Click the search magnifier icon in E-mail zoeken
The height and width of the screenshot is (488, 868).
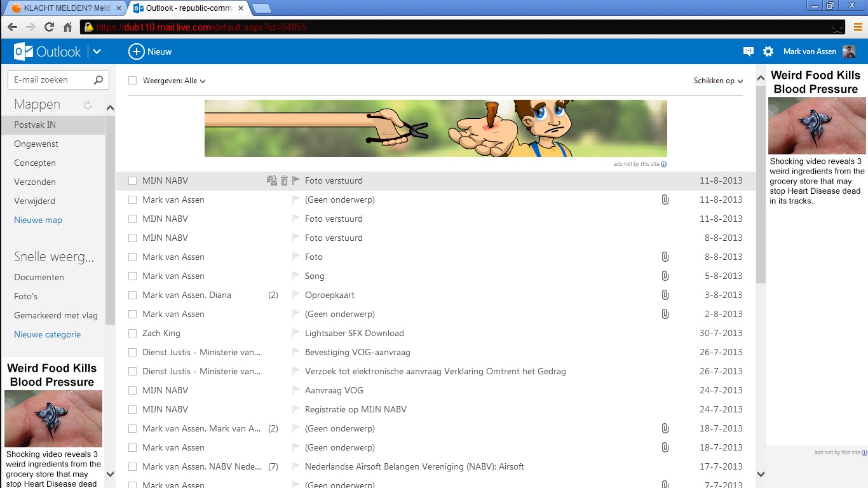click(x=98, y=80)
